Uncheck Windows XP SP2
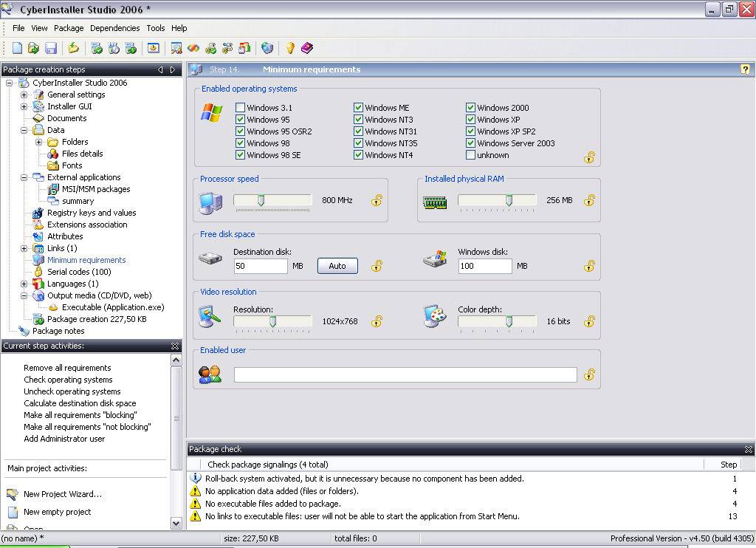This screenshot has height=548, width=756. tap(470, 131)
